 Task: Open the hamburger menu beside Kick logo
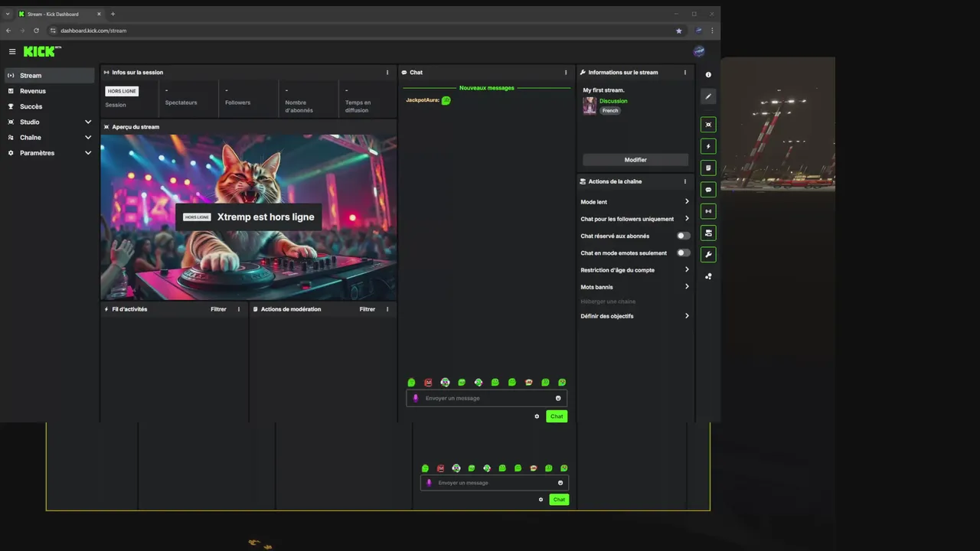(x=12, y=51)
